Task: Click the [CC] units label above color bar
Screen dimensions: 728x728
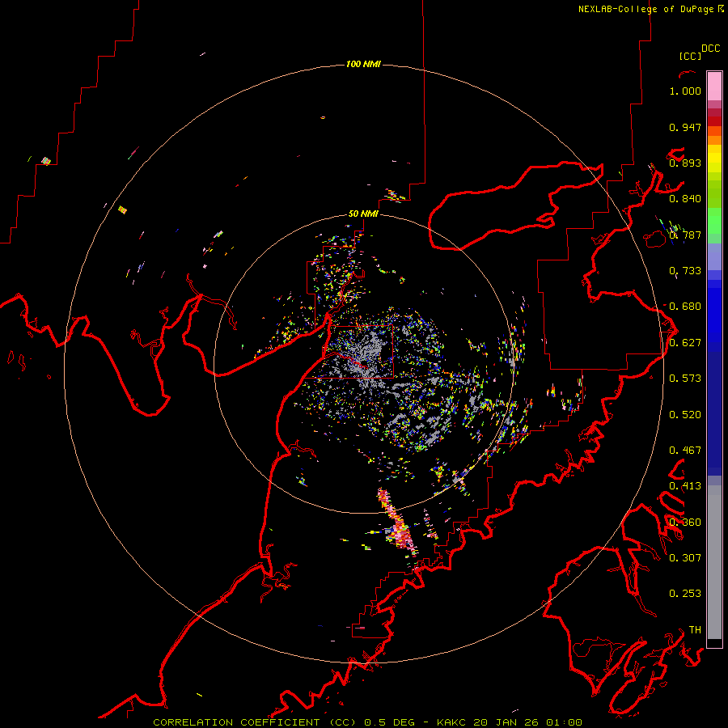Action: pyautogui.click(x=690, y=56)
